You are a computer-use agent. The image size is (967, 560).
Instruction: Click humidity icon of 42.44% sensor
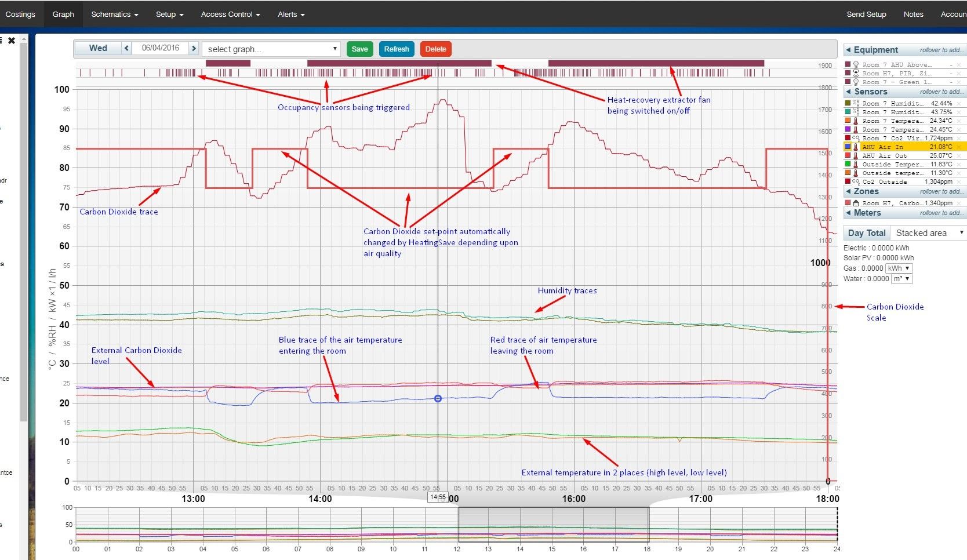[856, 104]
